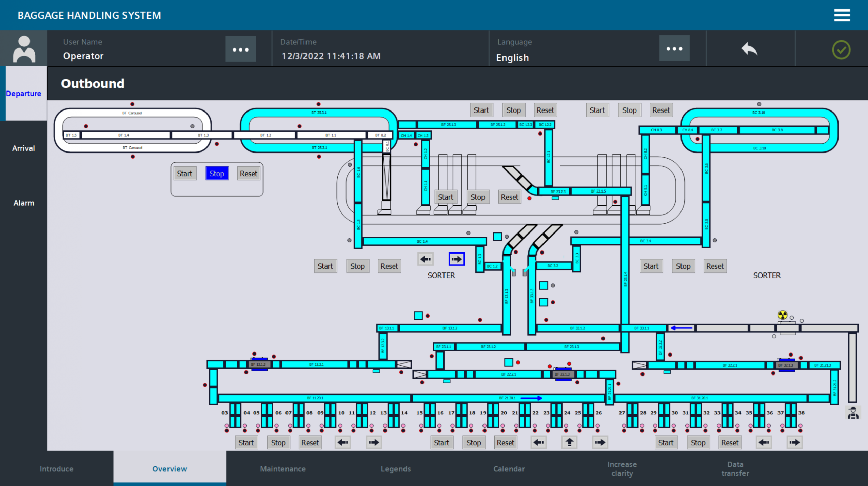Click the left arrow in the bottom right control group
Viewport: 868px width, 486px height.
pyautogui.click(x=764, y=442)
